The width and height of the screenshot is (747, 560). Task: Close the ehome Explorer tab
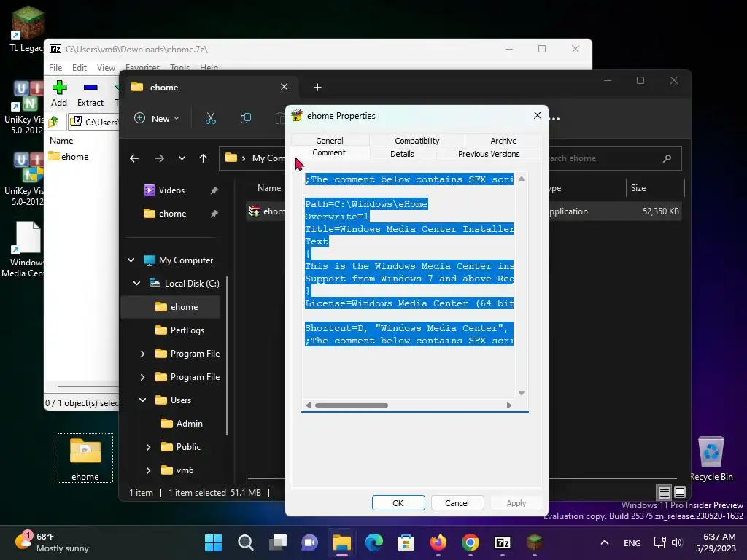point(284,87)
